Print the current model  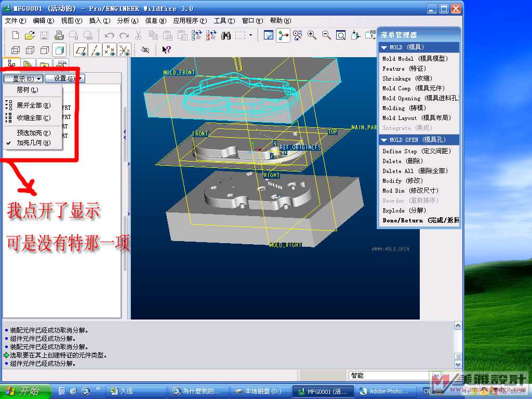tap(59, 35)
